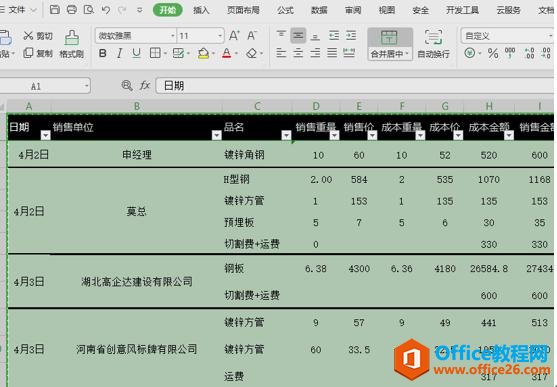Toggle middle vertical alignment
The width and height of the screenshot is (557, 387).
[x=298, y=35]
